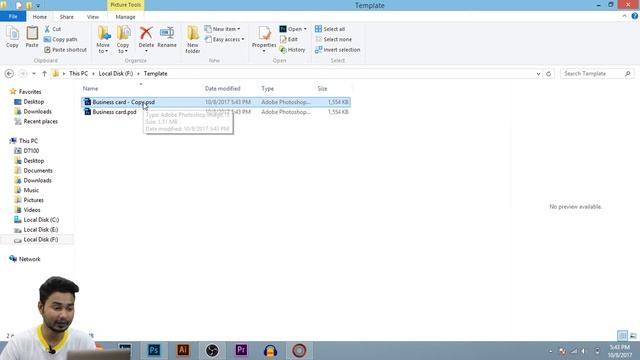Create a New folder from the ribbon
This screenshot has height=360, width=640.
193,40
